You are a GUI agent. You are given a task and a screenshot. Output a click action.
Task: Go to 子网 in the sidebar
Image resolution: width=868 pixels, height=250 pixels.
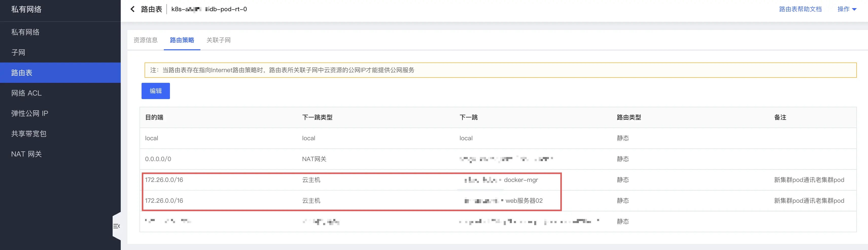18,52
